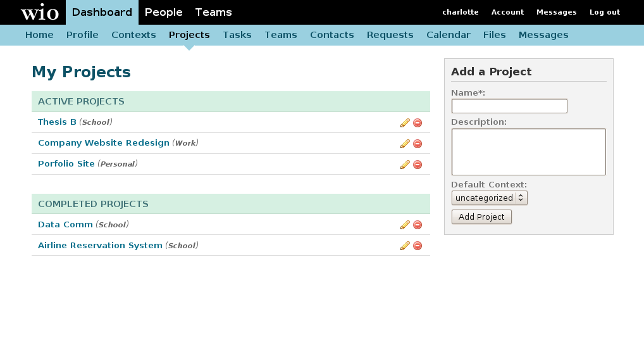This screenshot has width=644, height=347.
Task: Go to the Tasks submenu item
Action: [x=237, y=35]
